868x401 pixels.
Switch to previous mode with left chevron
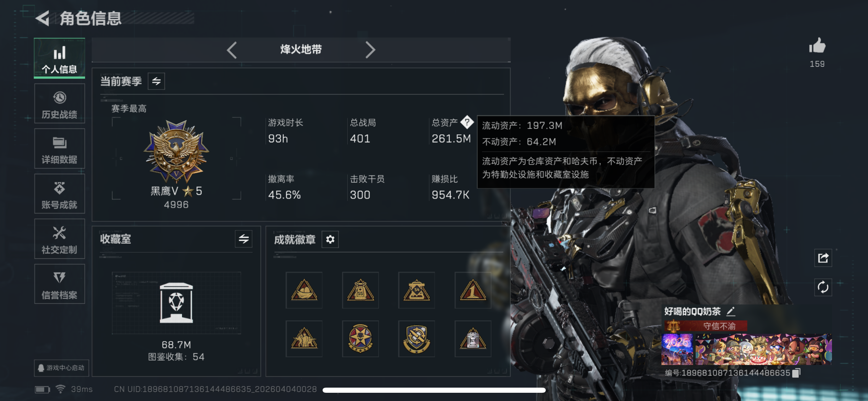coord(232,50)
